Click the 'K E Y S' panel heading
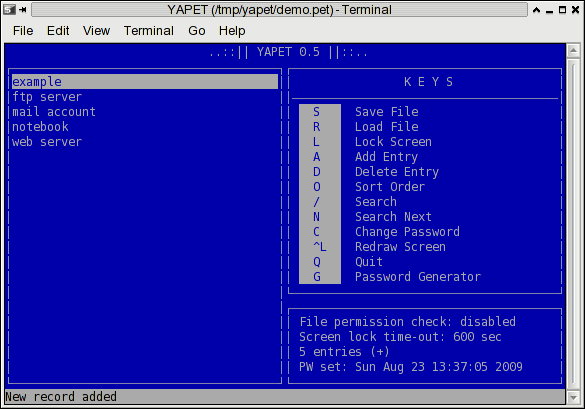This screenshot has height=409, width=585. click(x=428, y=82)
